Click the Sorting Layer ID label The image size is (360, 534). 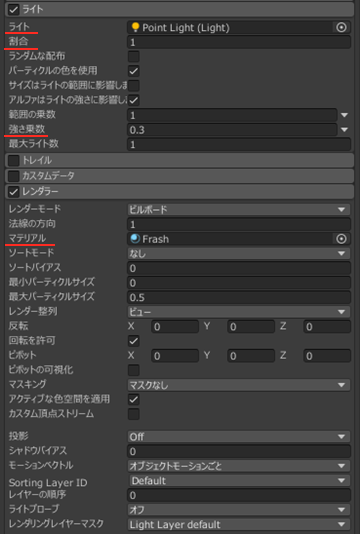coord(48,483)
